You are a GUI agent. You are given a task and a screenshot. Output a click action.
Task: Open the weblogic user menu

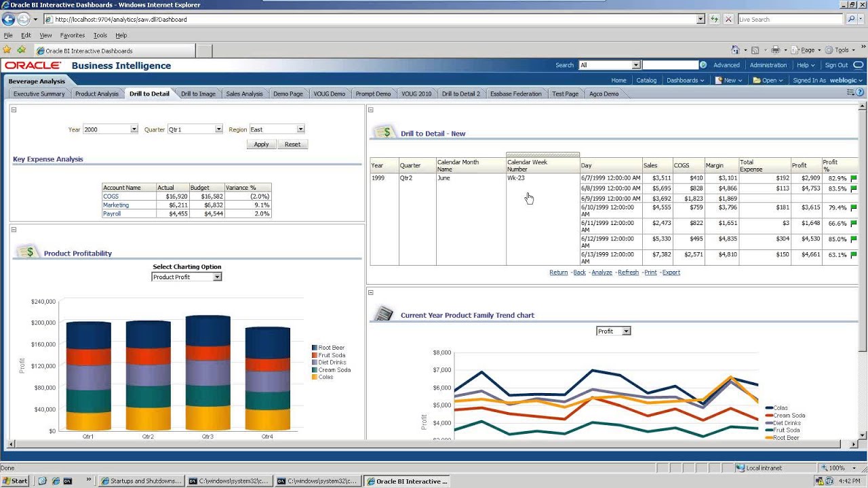pos(847,80)
